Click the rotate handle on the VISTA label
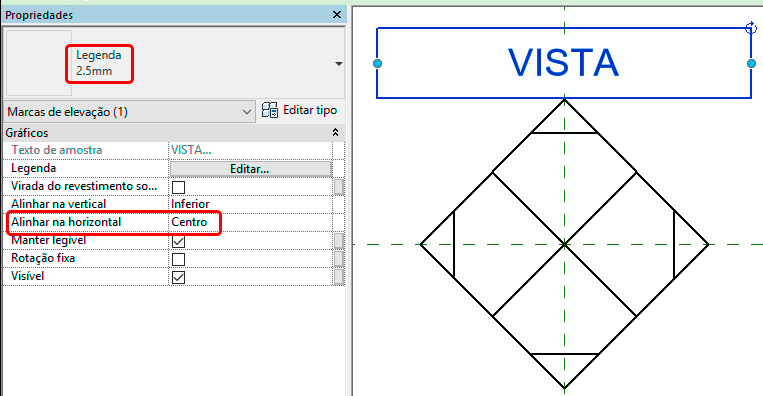The image size is (763, 396). coord(751,28)
